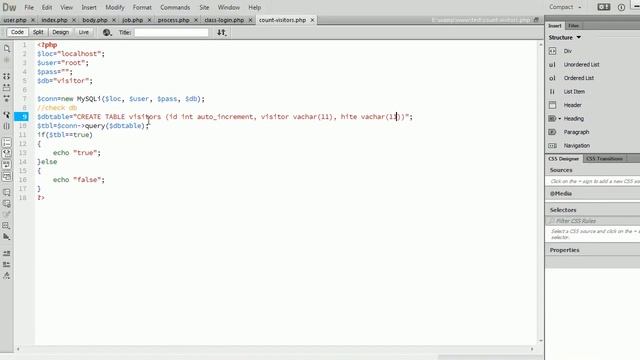Insert an Unordered List via ul icon
Screen dimensions: 640x360
click(x=552, y=64)
